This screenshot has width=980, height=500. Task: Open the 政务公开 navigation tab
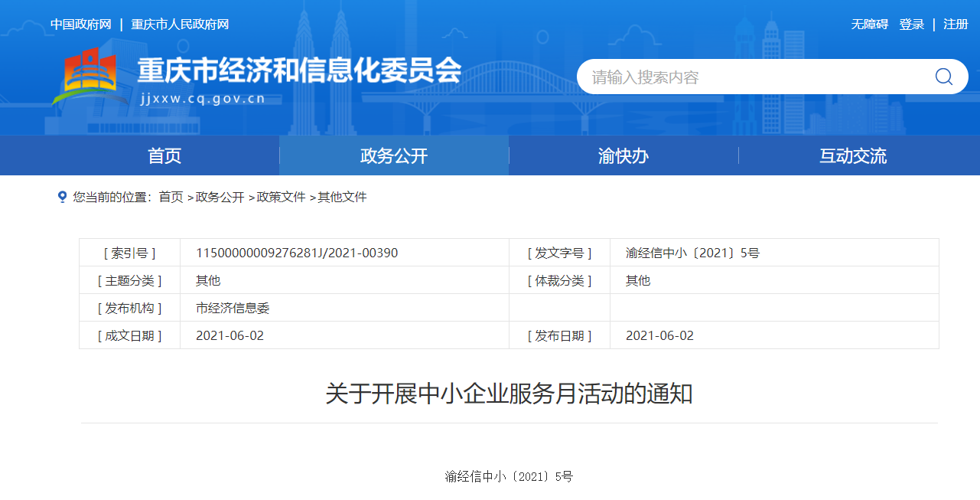point(394,156)
